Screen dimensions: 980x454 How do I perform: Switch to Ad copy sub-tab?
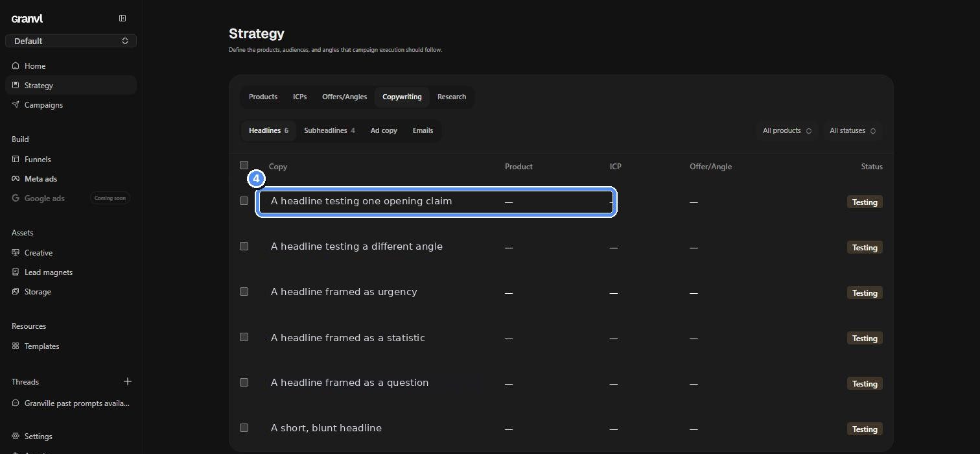pos(384,130)
